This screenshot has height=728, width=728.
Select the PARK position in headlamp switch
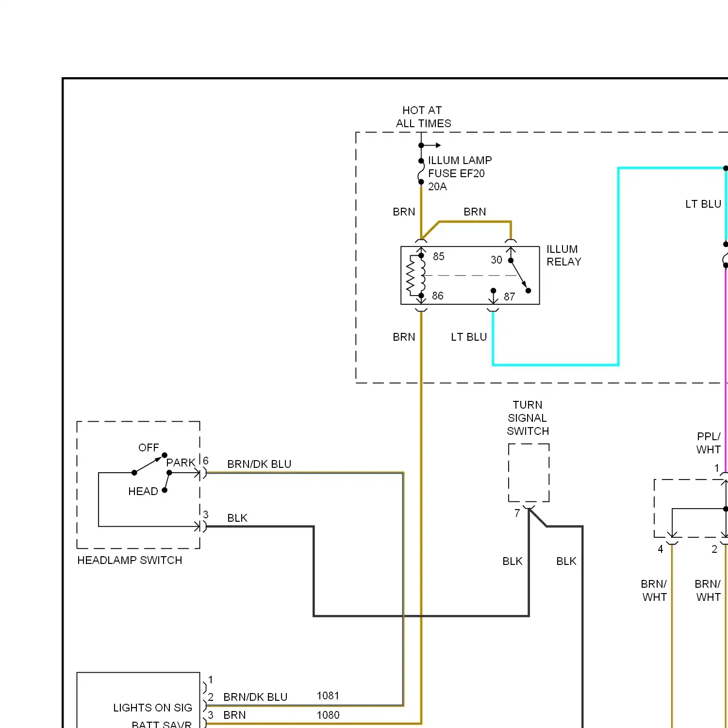181,463
